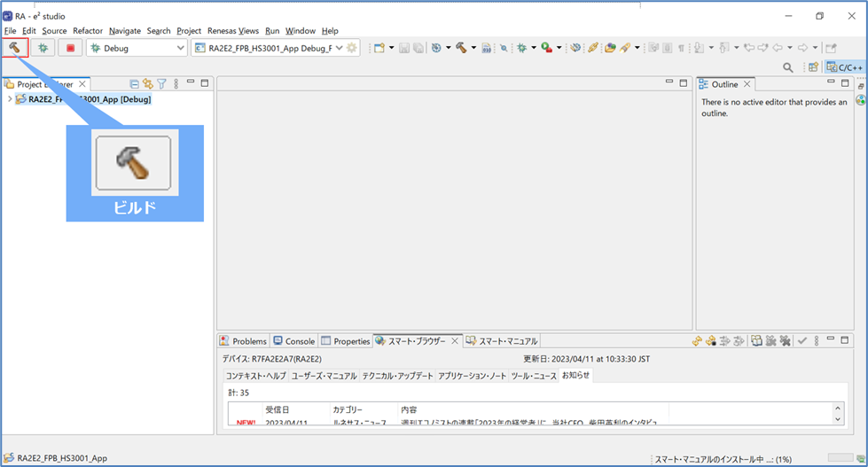868x467 pixels.
Task: Open the Project menu
Action: tap(189, 31)
